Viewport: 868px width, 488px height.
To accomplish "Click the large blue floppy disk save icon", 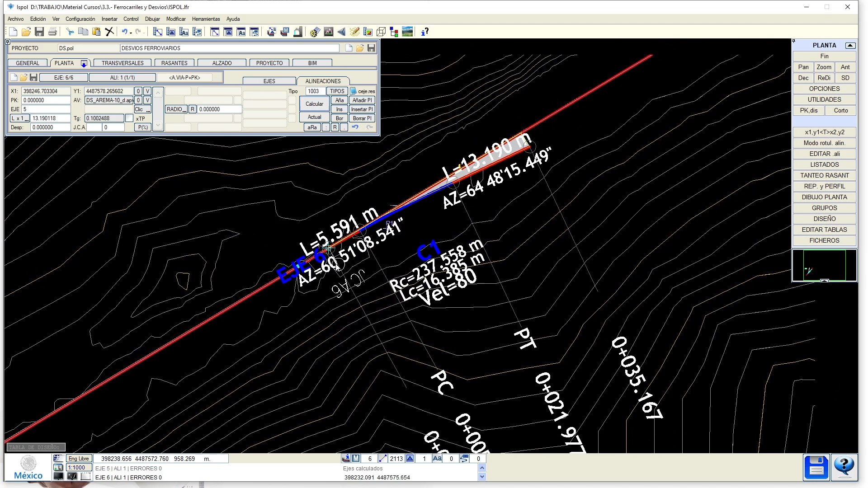I will coord(816,467).
